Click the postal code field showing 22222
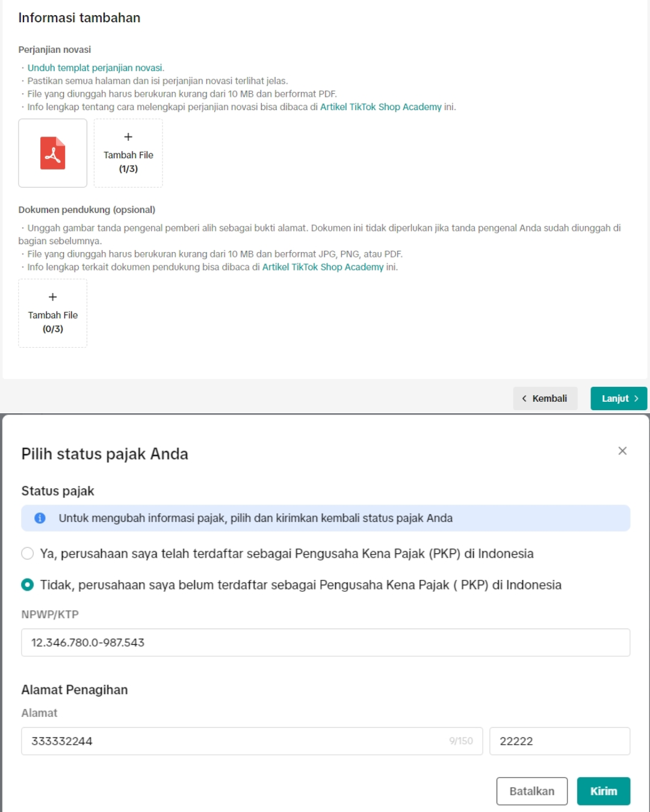The image size is (650, 812). point(559,741)
